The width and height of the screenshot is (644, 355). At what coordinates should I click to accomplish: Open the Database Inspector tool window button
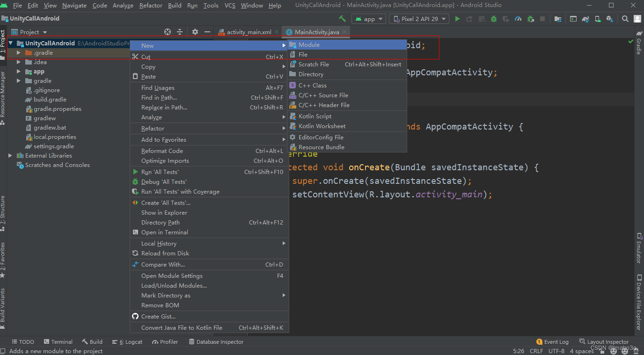pos(216,342)
